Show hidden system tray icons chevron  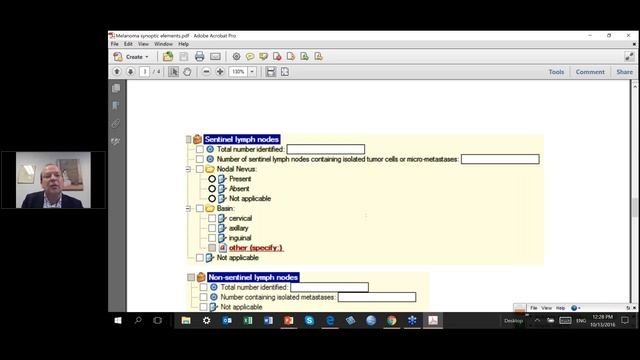click(x=538, y=321)
